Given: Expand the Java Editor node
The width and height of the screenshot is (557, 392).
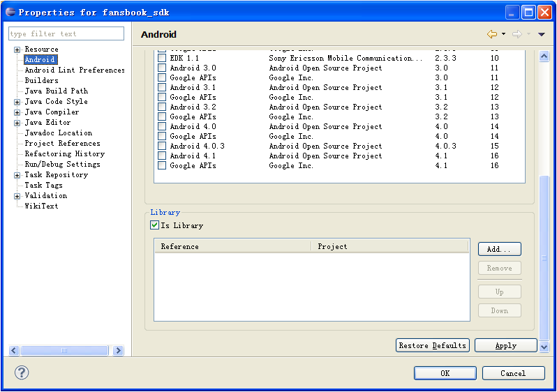Looking at the screenshot, I should 17,123.
